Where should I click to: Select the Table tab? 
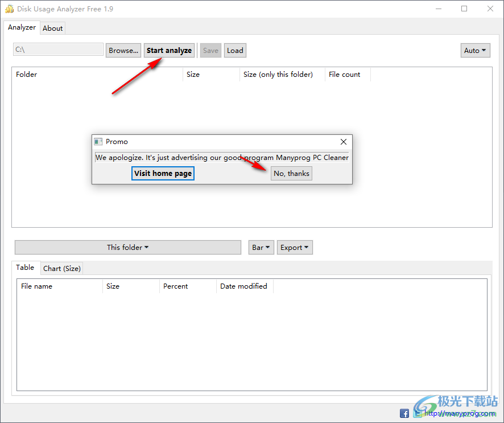coord(25,268)
